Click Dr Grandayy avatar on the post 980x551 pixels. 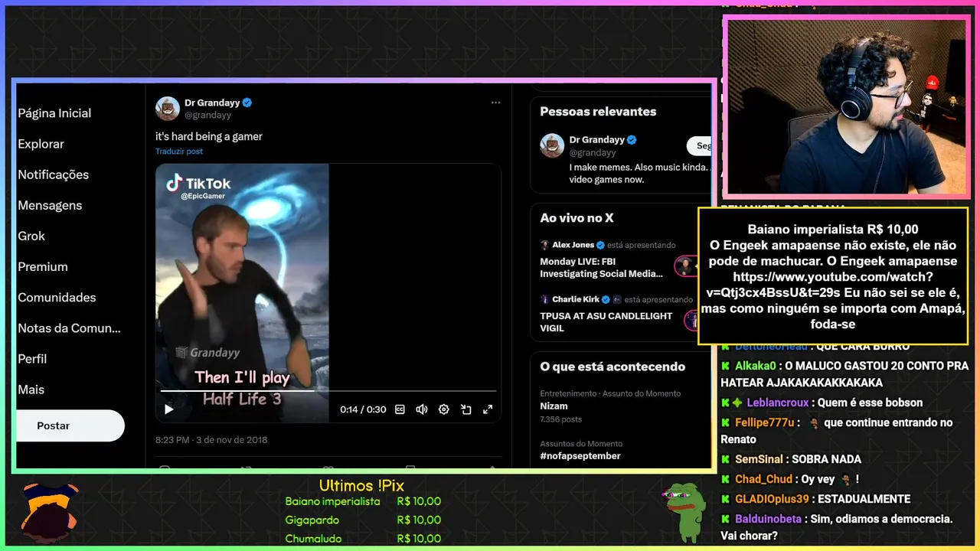coord(168,109)
